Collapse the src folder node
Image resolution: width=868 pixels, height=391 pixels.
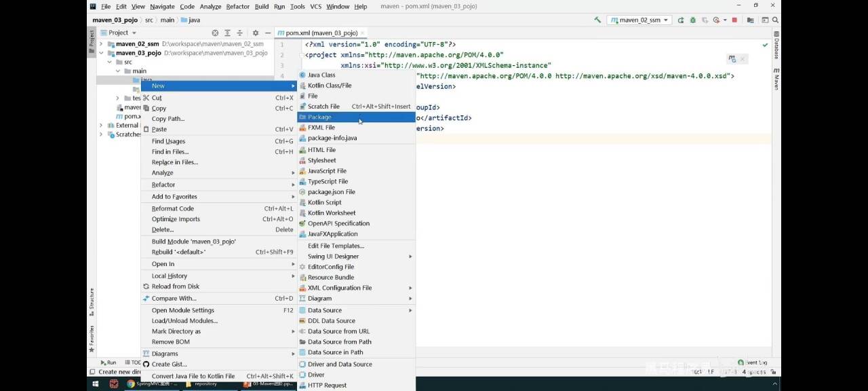tap(109, 62)
